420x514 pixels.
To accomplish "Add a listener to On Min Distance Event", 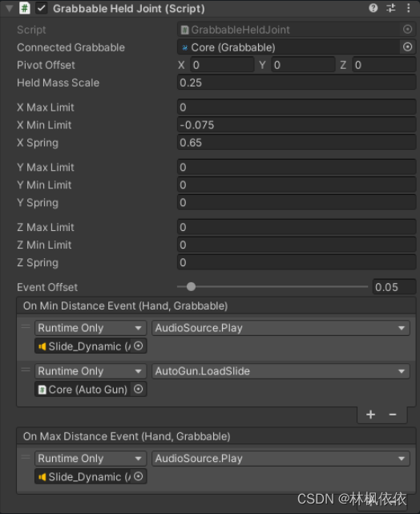I will point(370,415).
